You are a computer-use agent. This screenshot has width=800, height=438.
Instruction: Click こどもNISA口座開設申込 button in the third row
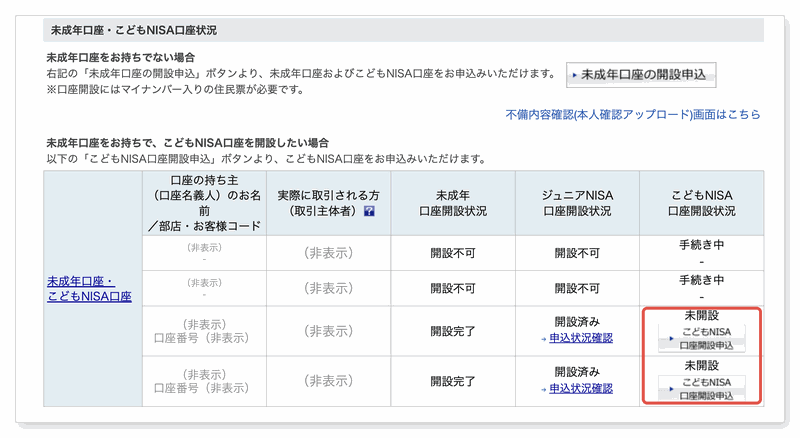point(702,338)
